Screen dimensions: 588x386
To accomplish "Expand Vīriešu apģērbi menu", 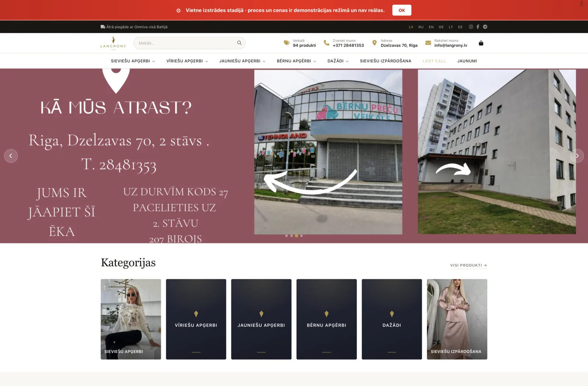I will tap(187, 61).
